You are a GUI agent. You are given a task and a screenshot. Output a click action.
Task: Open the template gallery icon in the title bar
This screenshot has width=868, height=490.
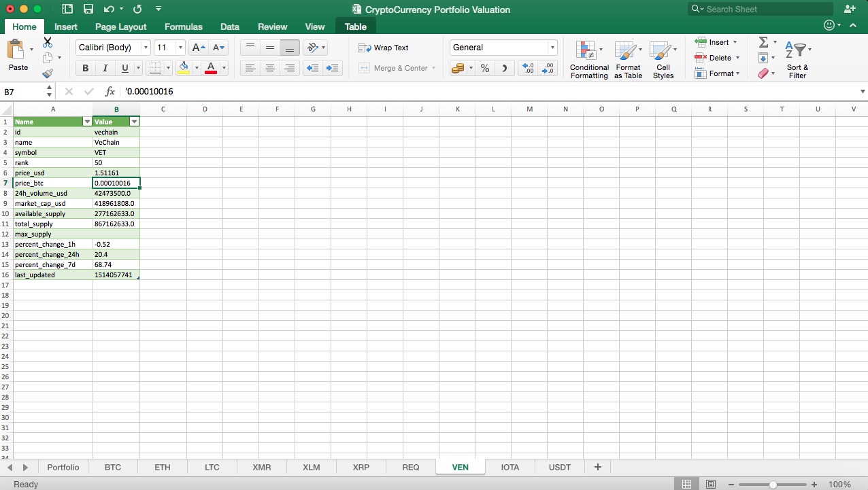tap(67, 9)
